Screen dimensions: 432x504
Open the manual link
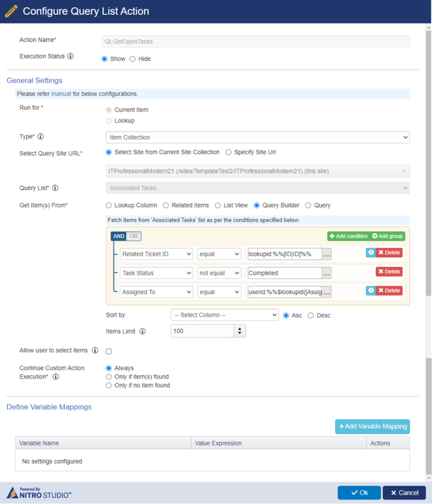(61, 94)
